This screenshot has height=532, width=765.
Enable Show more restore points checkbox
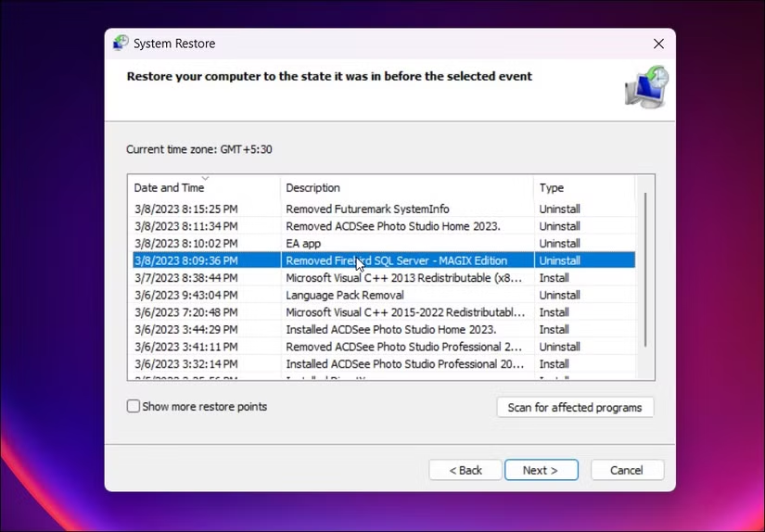(134, 406)
